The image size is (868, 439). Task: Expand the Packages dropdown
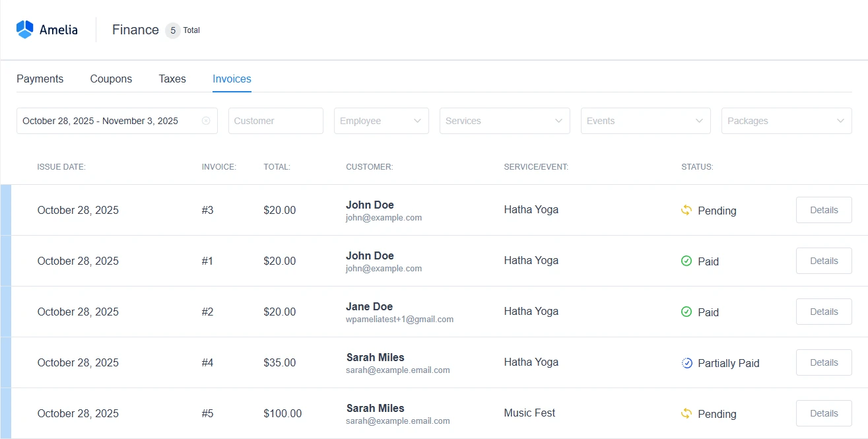point(786,121)
